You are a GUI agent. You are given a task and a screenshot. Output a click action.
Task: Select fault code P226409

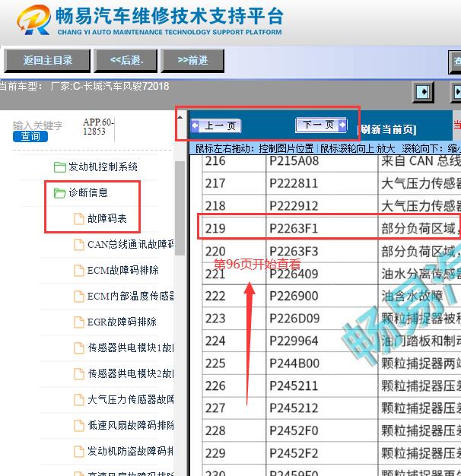coord(294,274)
